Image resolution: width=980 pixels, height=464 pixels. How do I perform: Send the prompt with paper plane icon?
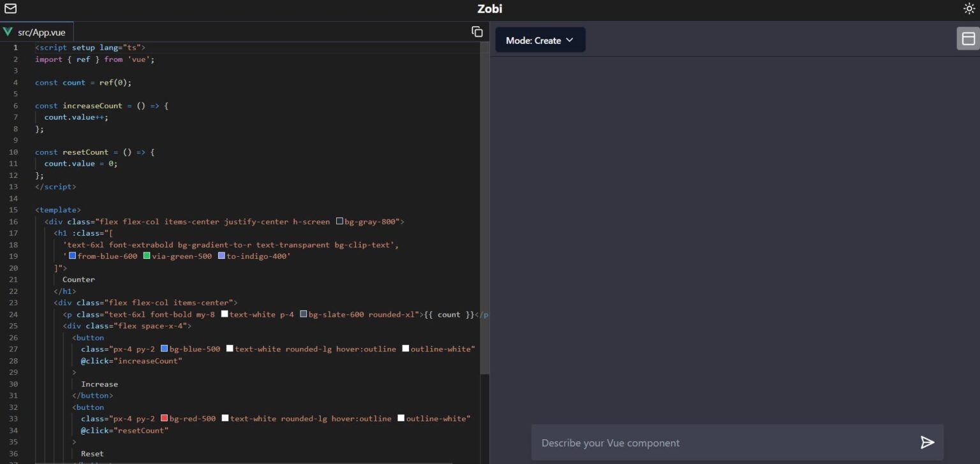tap(927, 442)
